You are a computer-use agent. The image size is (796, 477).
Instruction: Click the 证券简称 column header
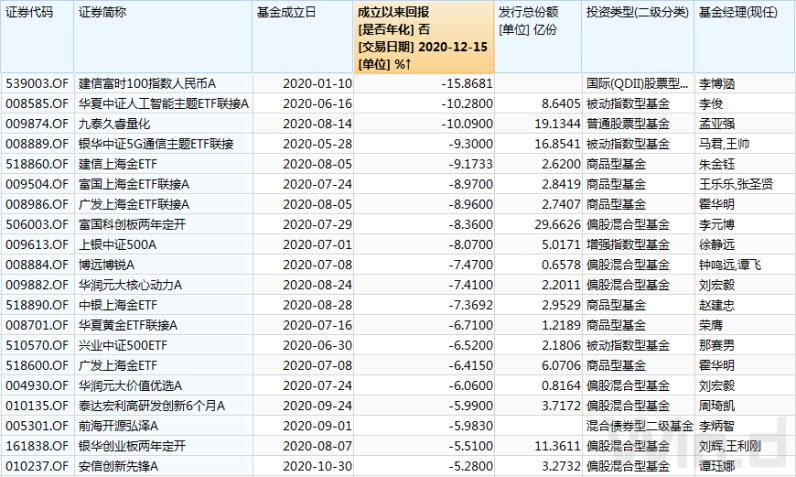point(103,12)
